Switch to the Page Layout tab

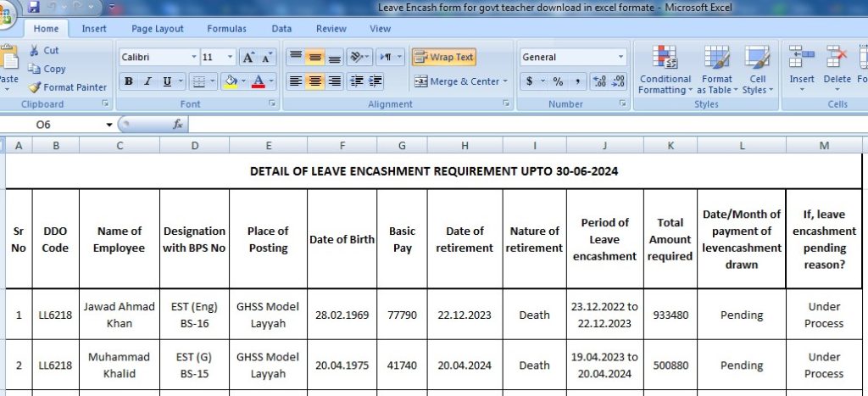[158, 29]
